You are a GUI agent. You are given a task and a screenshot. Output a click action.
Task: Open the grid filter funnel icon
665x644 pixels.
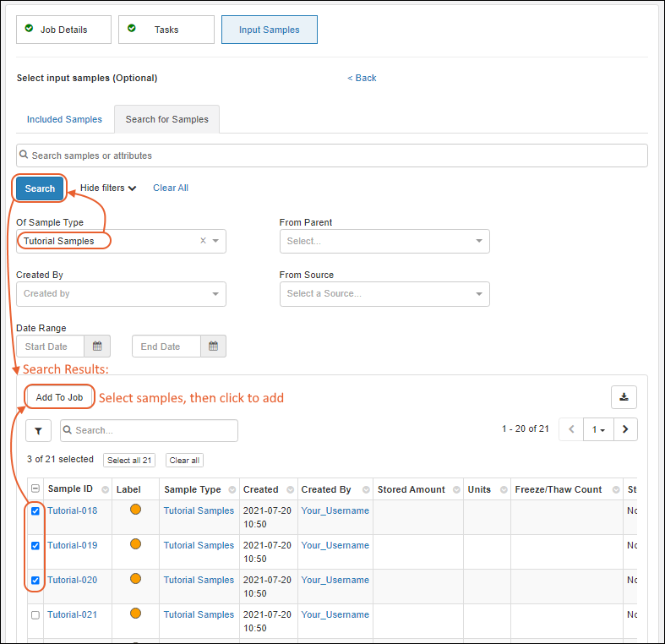38,430
